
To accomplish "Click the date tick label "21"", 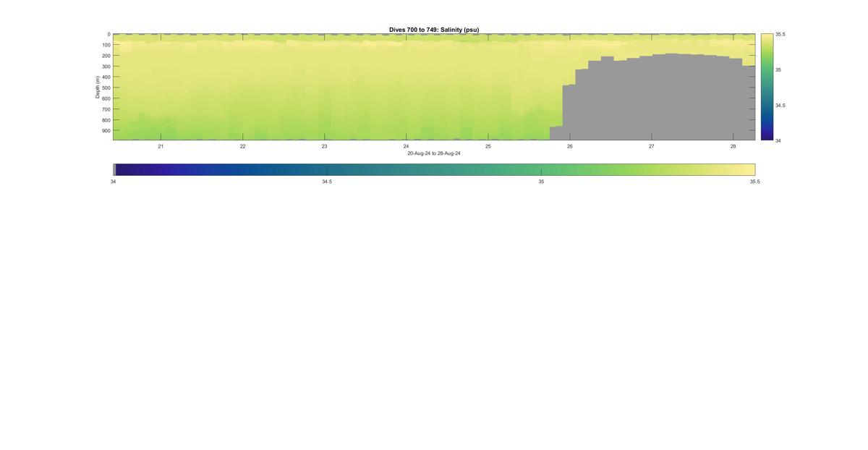I will [x=161, y=146].
